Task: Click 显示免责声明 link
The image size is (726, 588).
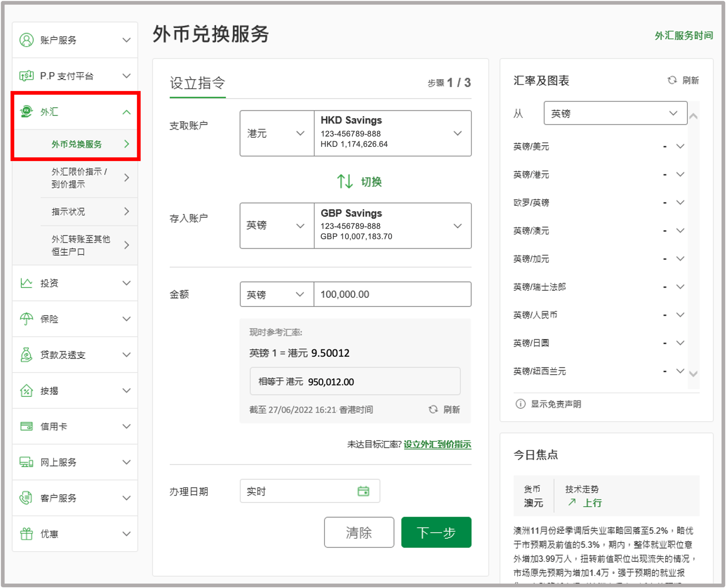Action: click(556, 404)
